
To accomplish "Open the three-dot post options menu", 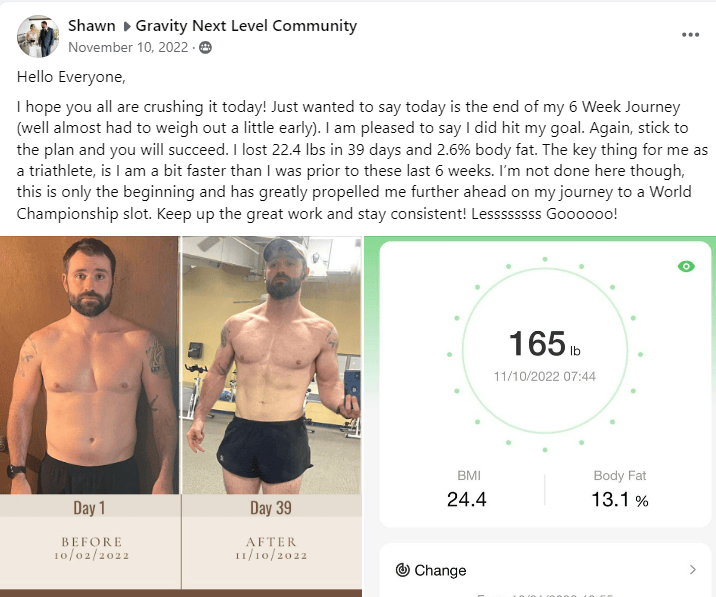I will (x=690, y=34).
